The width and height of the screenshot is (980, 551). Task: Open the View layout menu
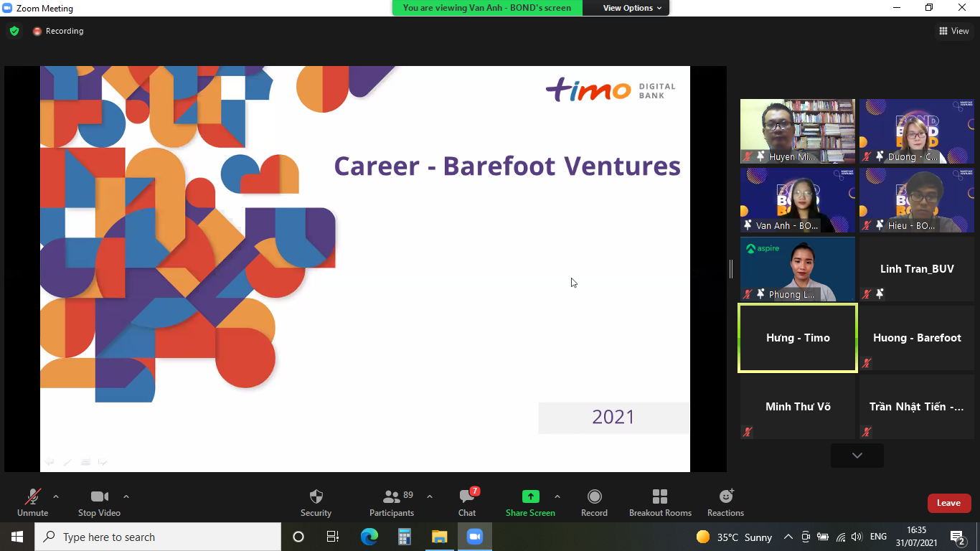click(x=954, y=31)
